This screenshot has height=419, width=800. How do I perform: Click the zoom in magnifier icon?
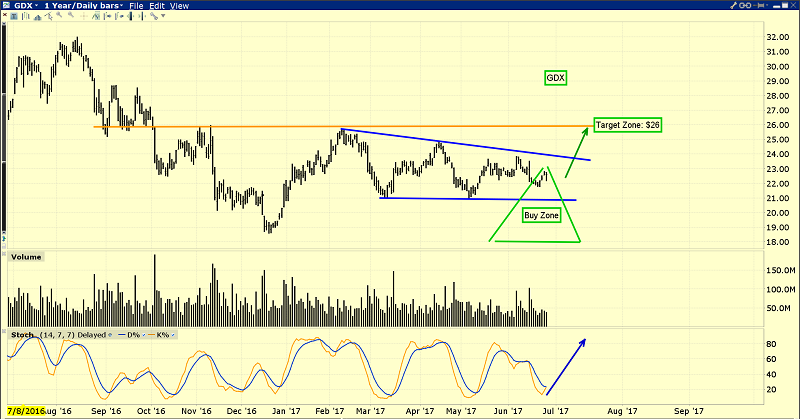59,14
